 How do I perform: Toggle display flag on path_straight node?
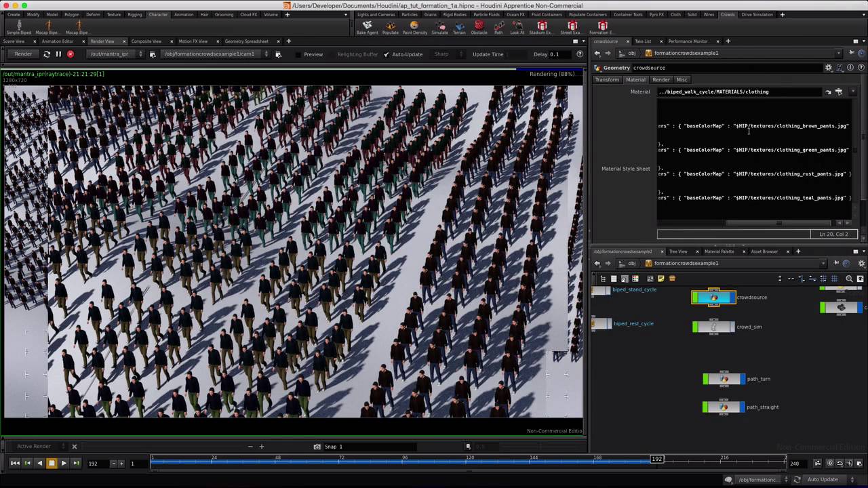pyautogui.click(x=743, y=407)
